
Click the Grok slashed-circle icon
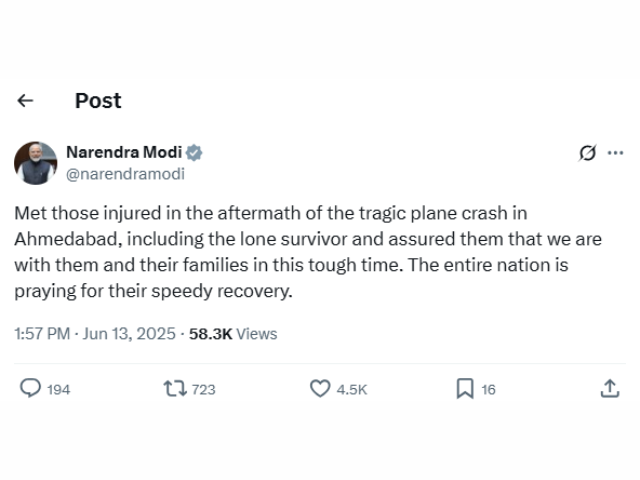click(588, 153)
